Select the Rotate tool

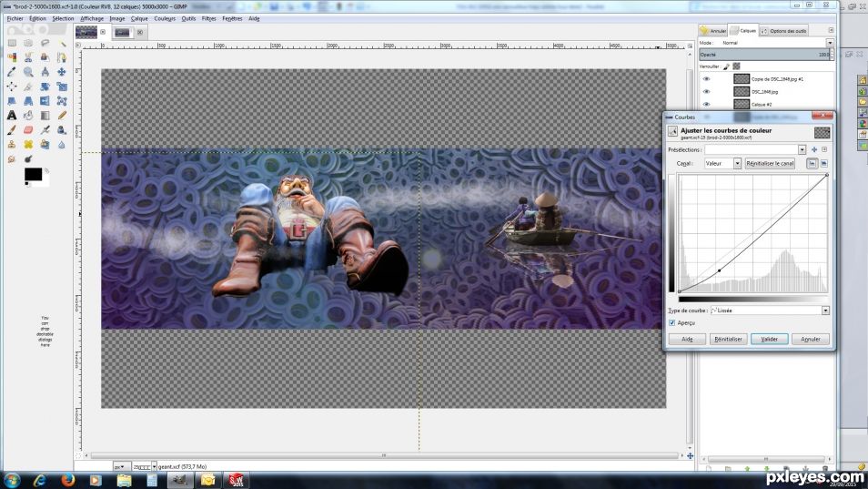[45, 87]
